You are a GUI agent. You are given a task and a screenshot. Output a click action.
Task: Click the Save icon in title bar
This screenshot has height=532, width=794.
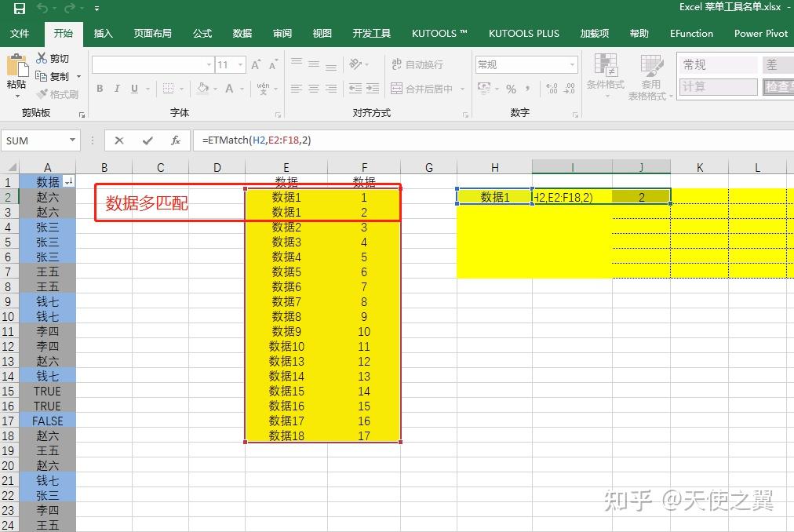[20, 8]
